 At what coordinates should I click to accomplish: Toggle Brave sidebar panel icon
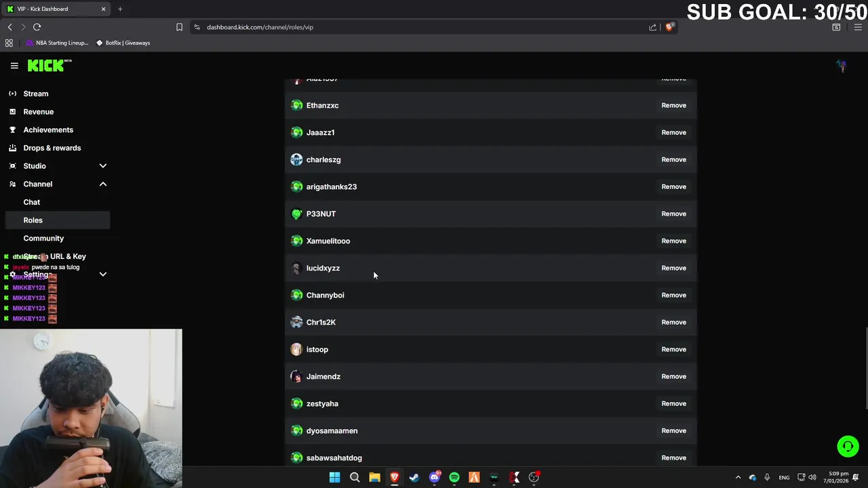[x=836, y=27]
